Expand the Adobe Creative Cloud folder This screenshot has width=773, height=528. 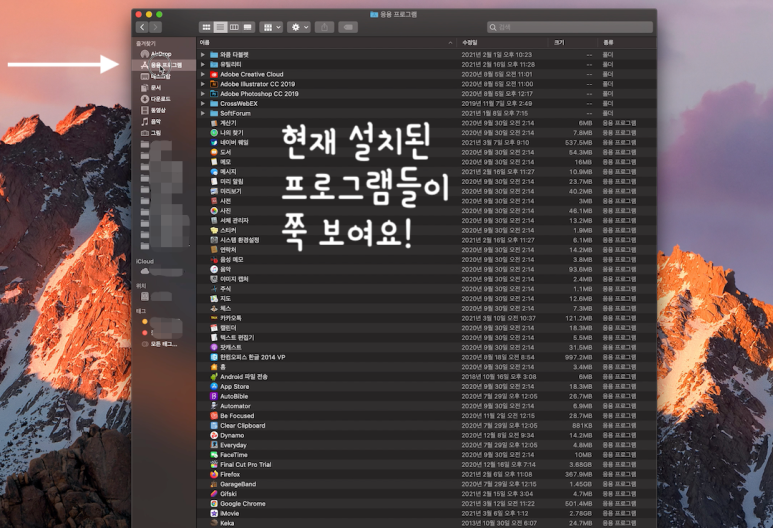(x=203, y=74)
